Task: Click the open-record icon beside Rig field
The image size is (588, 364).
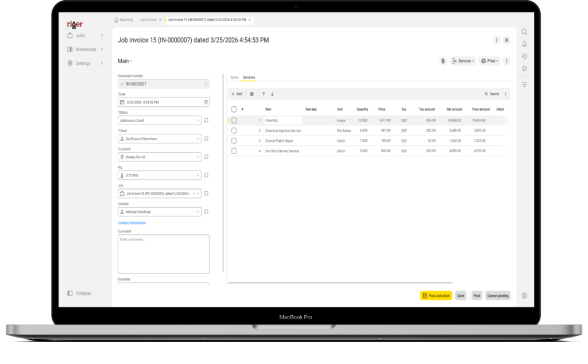Action: pyautogui.click(x=206, y=176)
